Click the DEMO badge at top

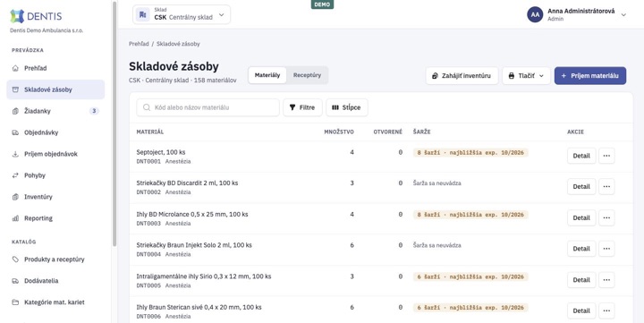pos(322,4)
